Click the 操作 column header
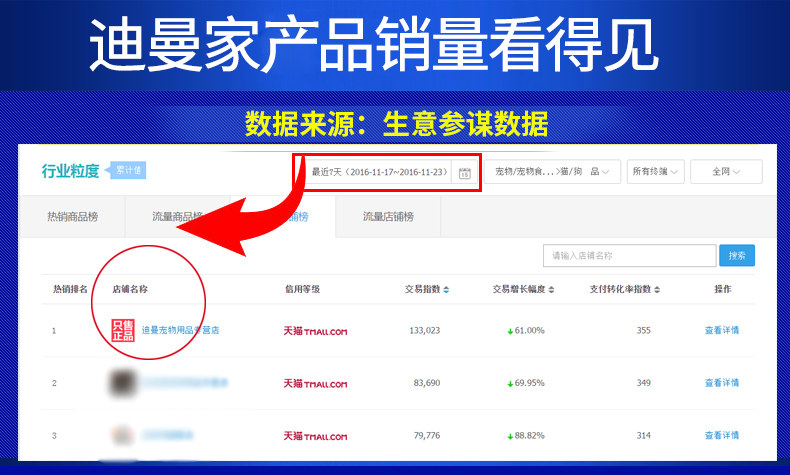The height and width of the screenshot is (475, 790). (722, 289)
